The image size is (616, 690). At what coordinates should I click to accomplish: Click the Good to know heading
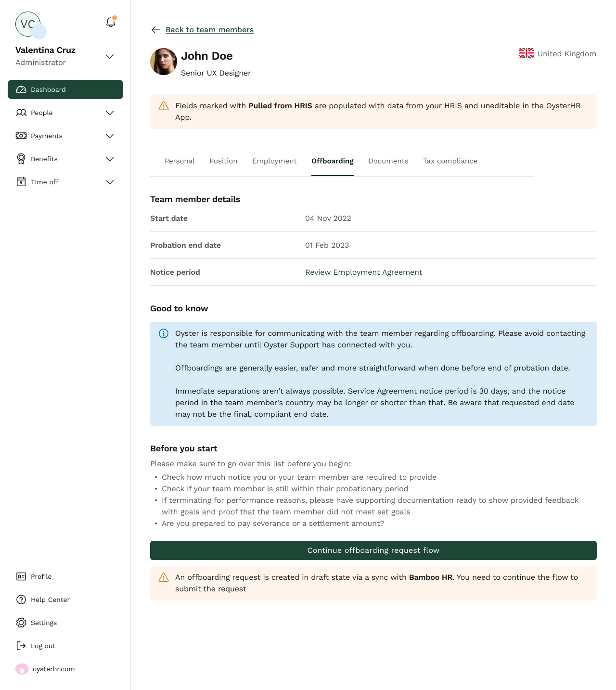(x=179, y=308)
